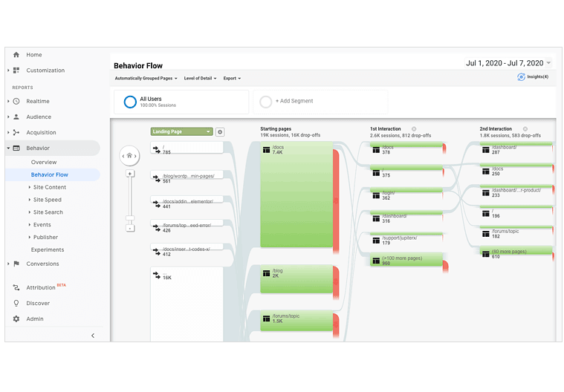Screen dimensions: 564x392
Task: Click the flow home navigation control
Action: [x=129, y=156]
